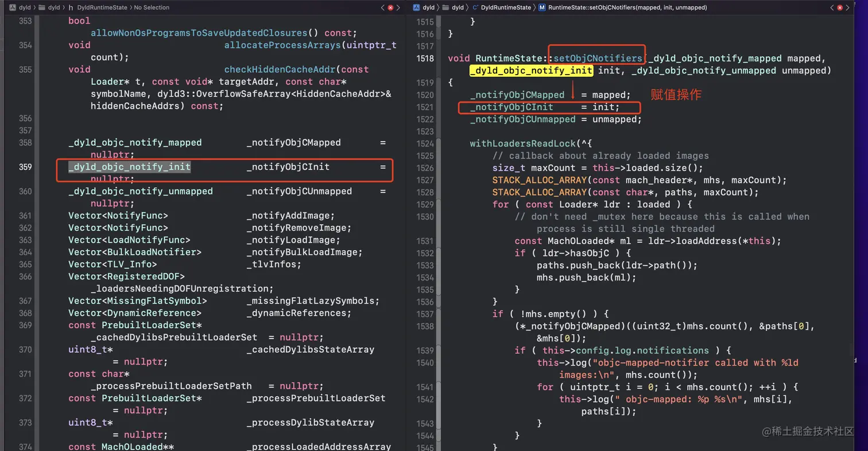Click _tlvInfos member on line 365

tap(272, 265)
